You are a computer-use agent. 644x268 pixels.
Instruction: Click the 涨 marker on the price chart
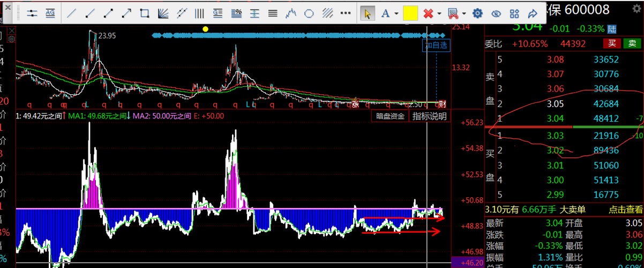(x=354, y=104)
